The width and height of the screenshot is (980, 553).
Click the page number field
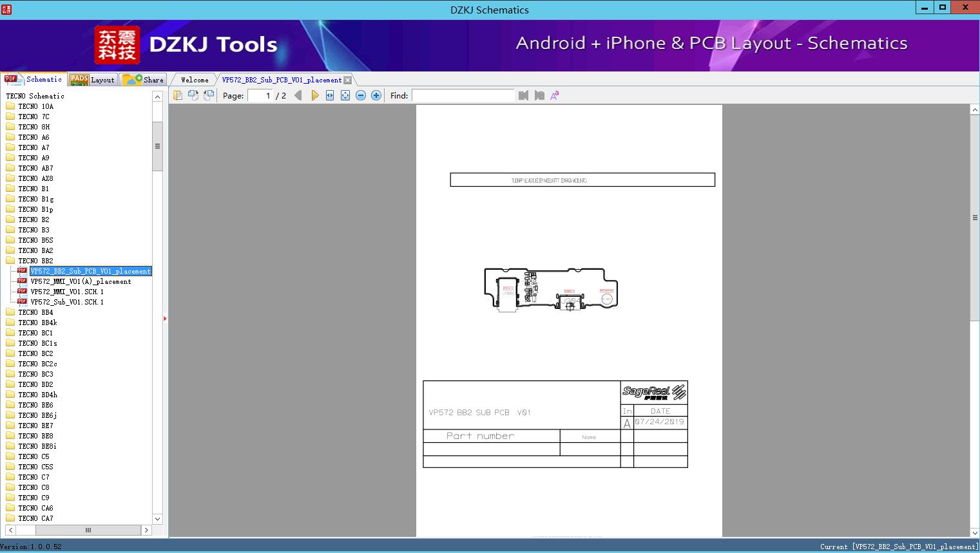pyautogui.click(x=260, y=95)
